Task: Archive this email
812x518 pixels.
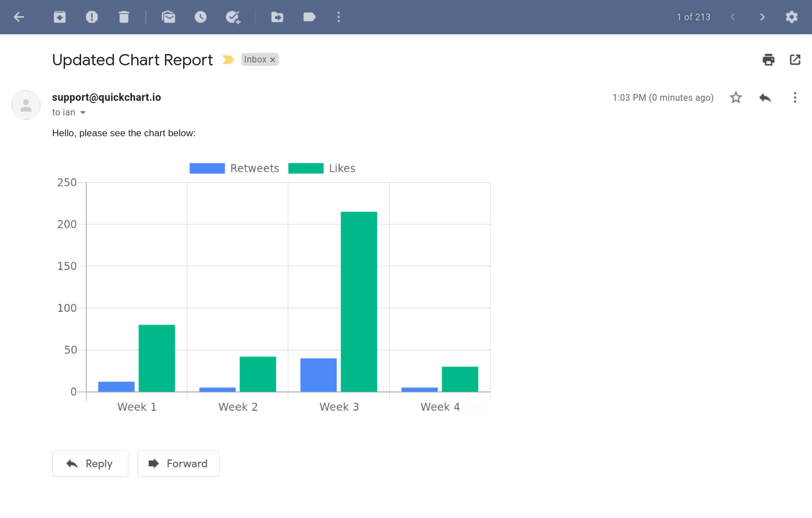Action: pyautogui.click(x=59, y=17)
